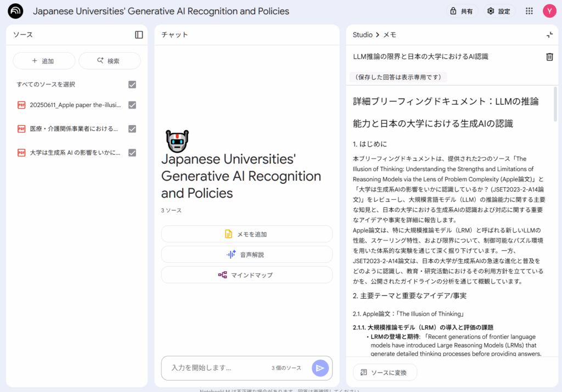Click the memo panel scrollbar

pyautogui.click(x=555, y=105)
